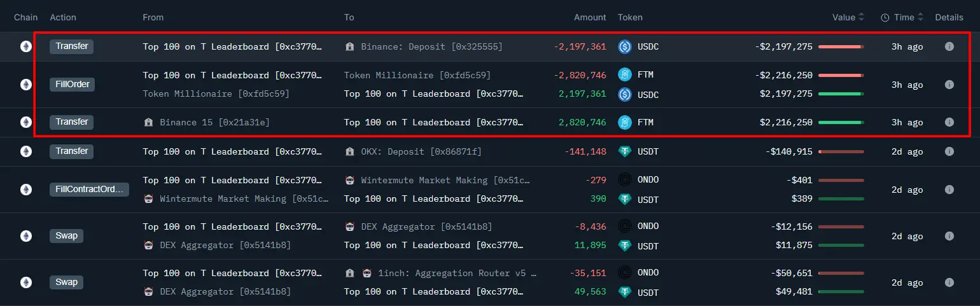
Task: Click the info icon for OKX deposit transfer
Action: click(x=949, y=151)
